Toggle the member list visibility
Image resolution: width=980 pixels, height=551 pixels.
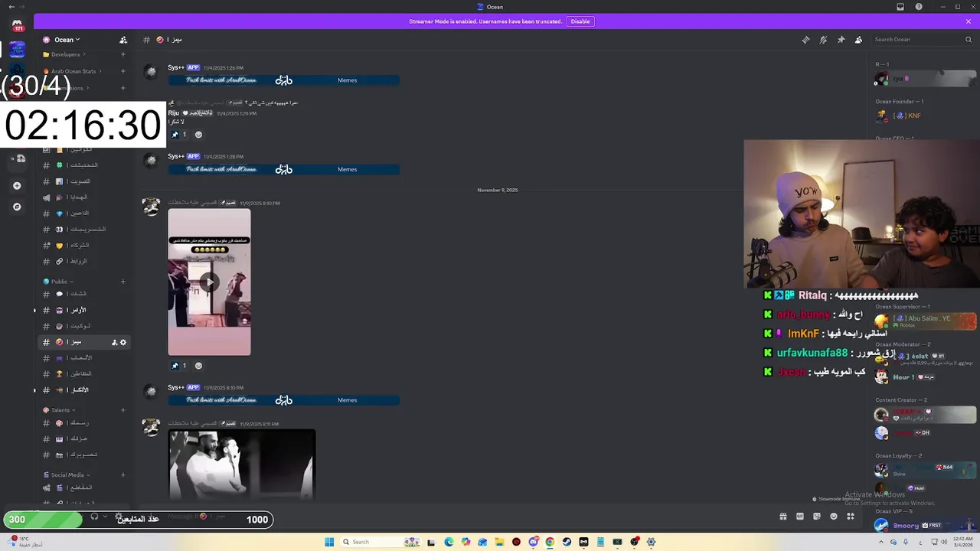858,40
